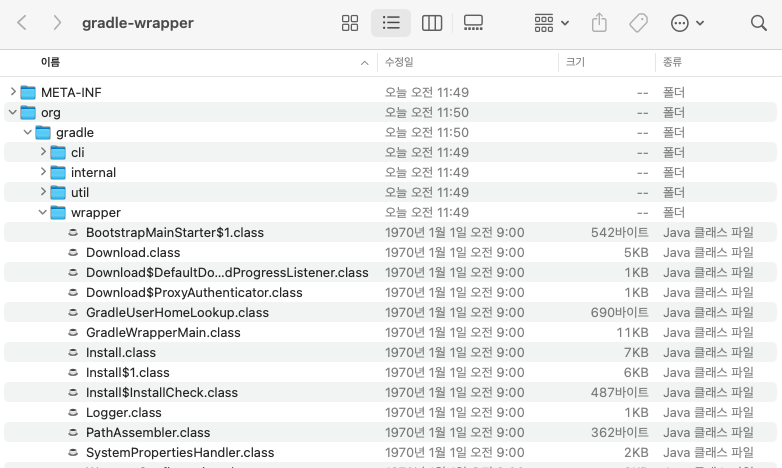Image resolution: width=782 pixels, height=468 pixels.
Task: Click the SystemPropertiesHandler.class file icon
Action: (x=73, y=452)
